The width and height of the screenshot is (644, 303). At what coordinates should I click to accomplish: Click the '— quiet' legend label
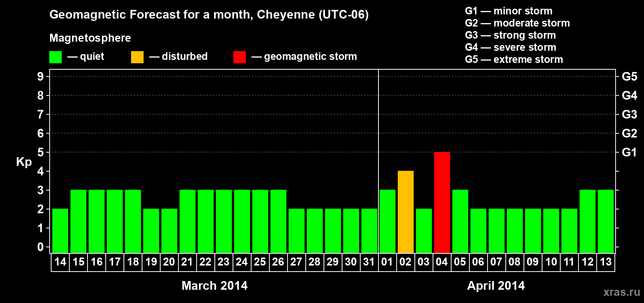click(x=86, y=57)
